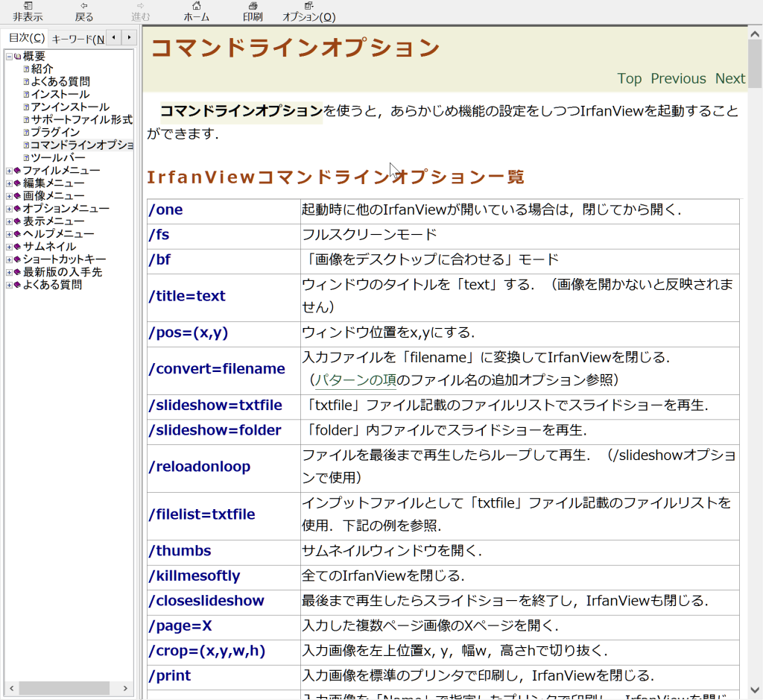Open the オプション(O) toolbar menu
This screenshot has height=700, width=763.
tap(309, 12)
